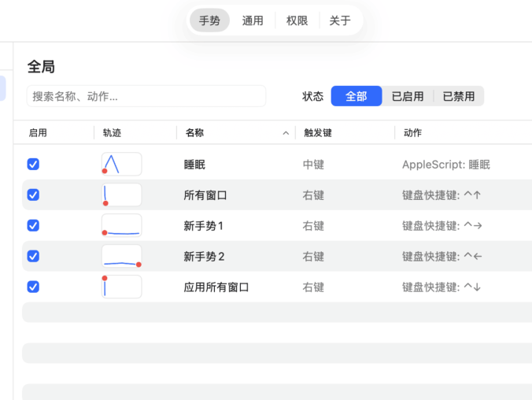Click the 新手势 1 trajectory thumbnail
This screenshot has height=400, width=532.
[121, 225]
